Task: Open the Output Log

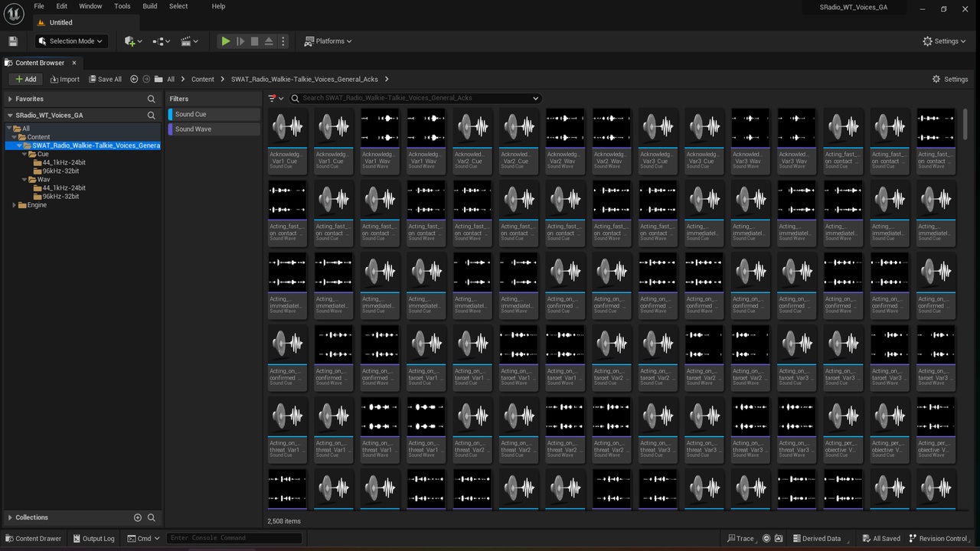Action: coord(93,538)
